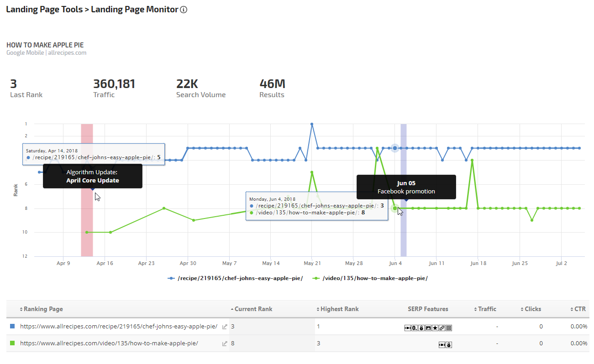The height and width of the screenshot is (364, 594).
Task: Sort table by Traffic column
Action: tap(487, 309)
